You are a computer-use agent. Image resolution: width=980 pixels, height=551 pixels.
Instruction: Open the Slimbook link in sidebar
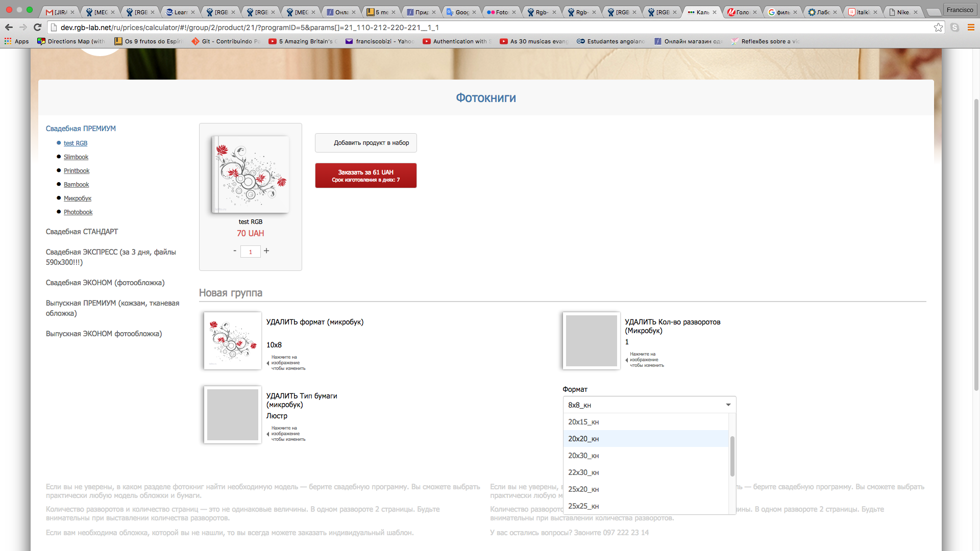point(76,157)
